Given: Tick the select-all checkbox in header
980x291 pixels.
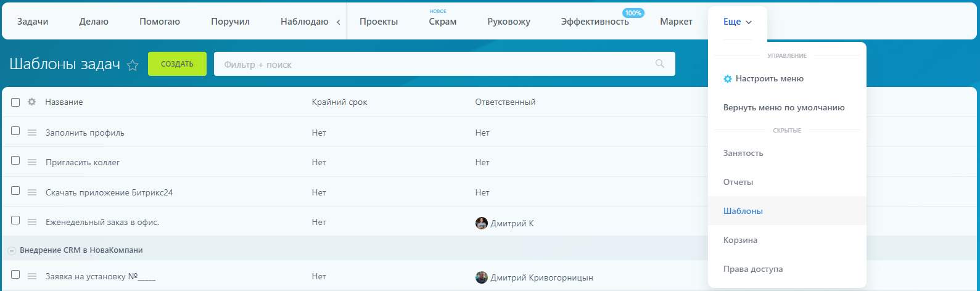Looking at the screenshot, I should point(15,102).
